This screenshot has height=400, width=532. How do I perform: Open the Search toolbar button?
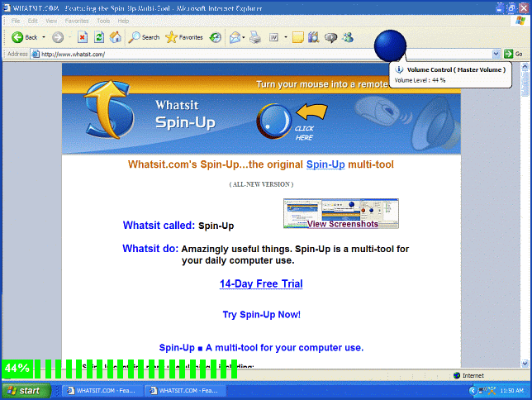(144, 37)
